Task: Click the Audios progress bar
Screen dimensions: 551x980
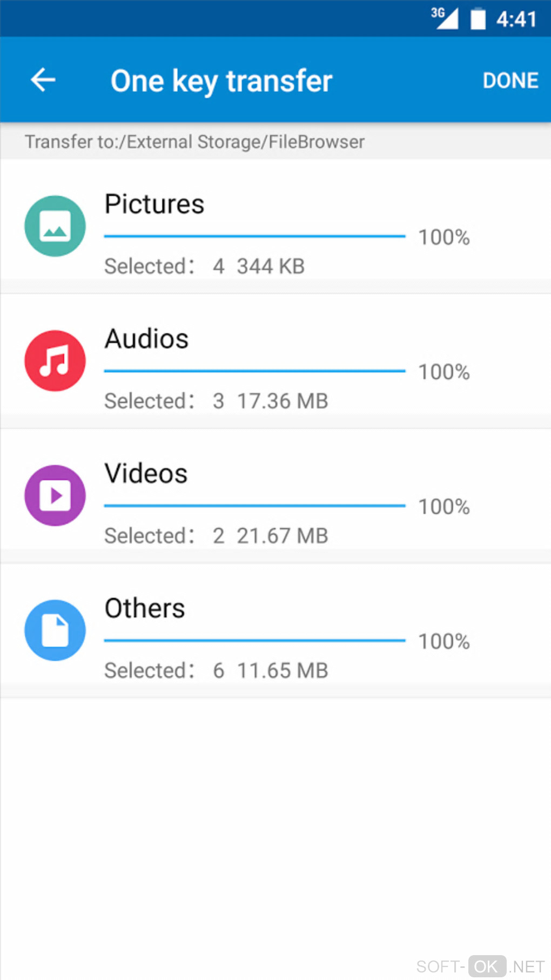Action: [x=254, y=371]
